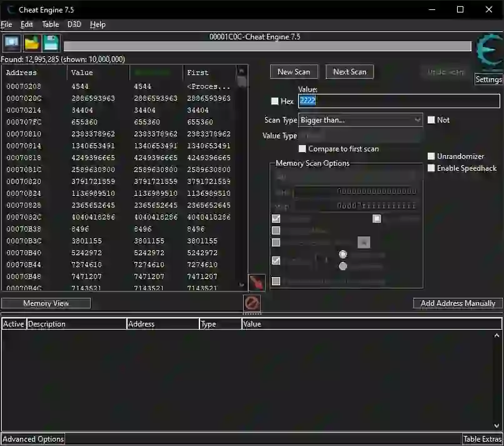
Task: Click the results list scroll up arrow
Action: click(x=242, y=71)
